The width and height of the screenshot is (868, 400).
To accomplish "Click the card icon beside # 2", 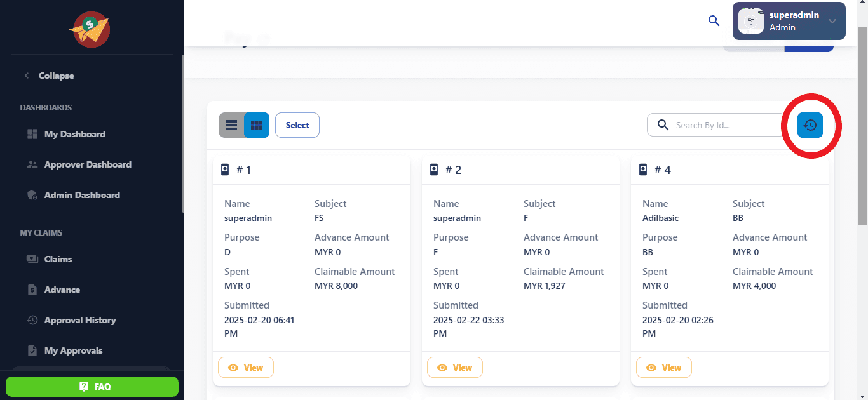I will (434, 170).
